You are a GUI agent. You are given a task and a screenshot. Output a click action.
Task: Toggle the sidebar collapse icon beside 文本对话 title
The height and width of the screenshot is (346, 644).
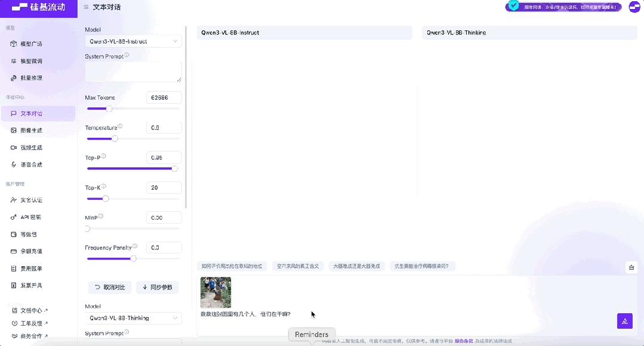pos(86,7)
